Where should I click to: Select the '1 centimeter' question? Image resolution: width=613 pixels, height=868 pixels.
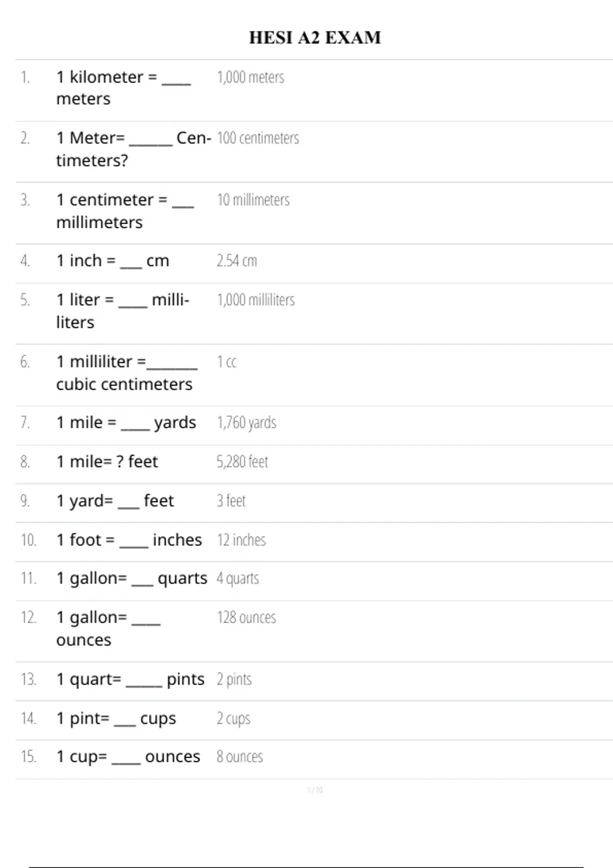pyautogui.click(x=125, y=210)
